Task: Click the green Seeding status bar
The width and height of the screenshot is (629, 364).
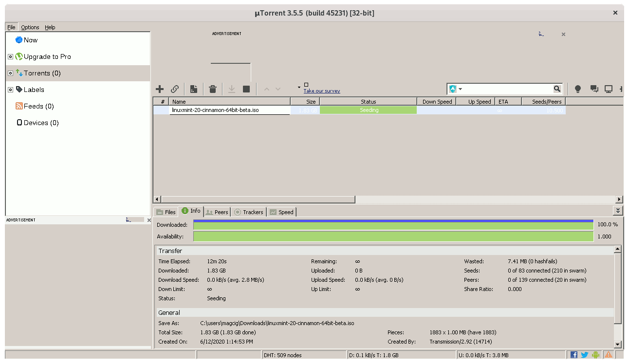Action: pyautogui.click(x=369, y=110)
